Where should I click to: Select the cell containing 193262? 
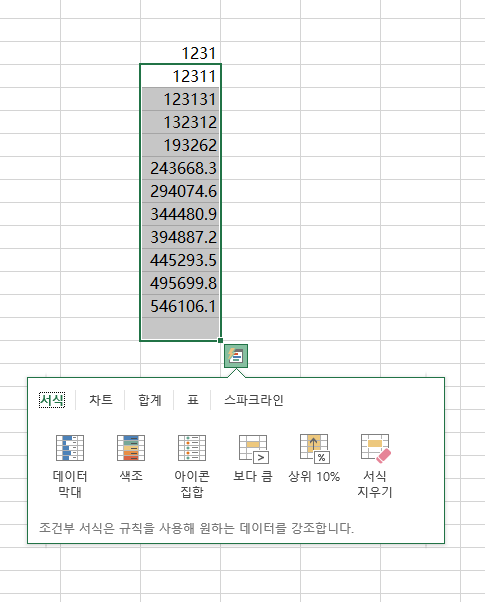click(180, 145)
